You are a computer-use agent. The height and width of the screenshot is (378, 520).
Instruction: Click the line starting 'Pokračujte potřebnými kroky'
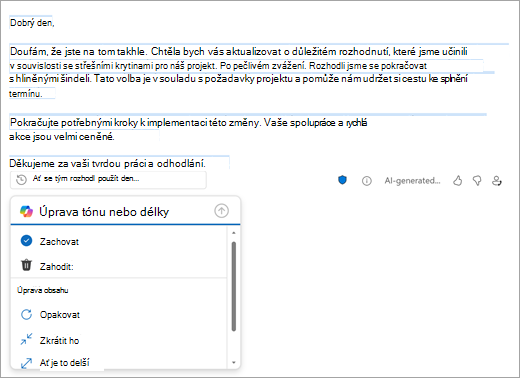coord(189,123)
